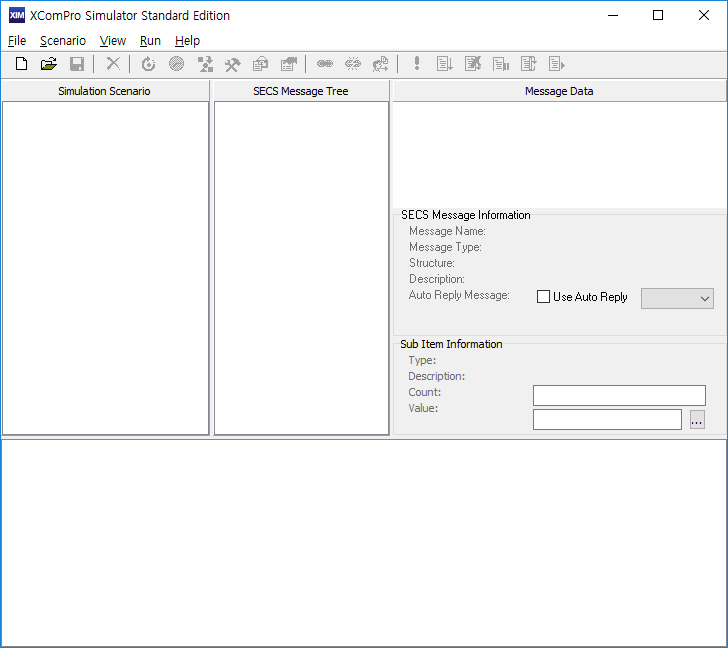Click inside the Simulation Scenario list area
Screen dimensions: 728x648
click(105, 268)
